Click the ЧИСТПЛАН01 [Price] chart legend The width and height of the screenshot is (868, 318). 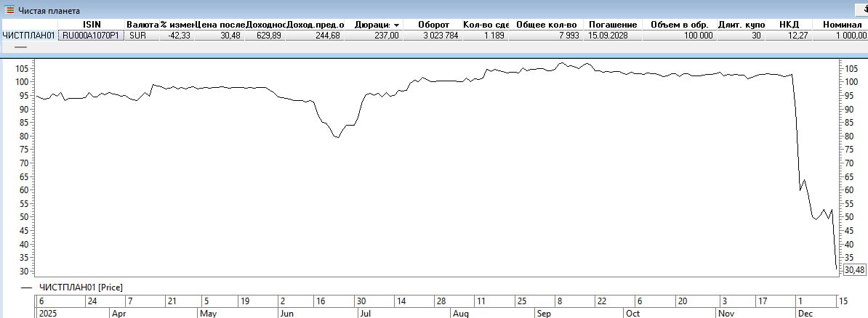pyautogui.click(x=80, y=288)
